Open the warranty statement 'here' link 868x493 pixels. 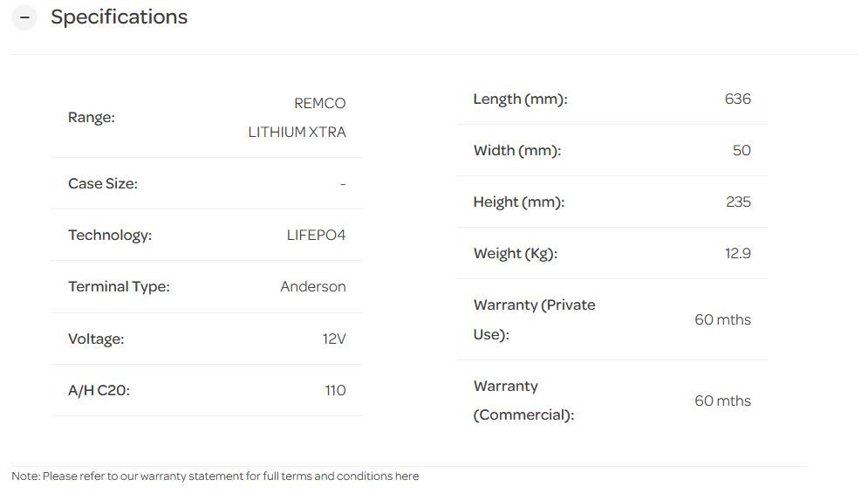tap(407, 476)
